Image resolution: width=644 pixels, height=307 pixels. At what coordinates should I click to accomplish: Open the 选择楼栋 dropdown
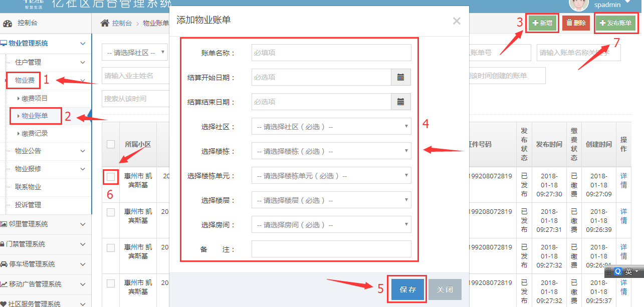tap(331, 151)
